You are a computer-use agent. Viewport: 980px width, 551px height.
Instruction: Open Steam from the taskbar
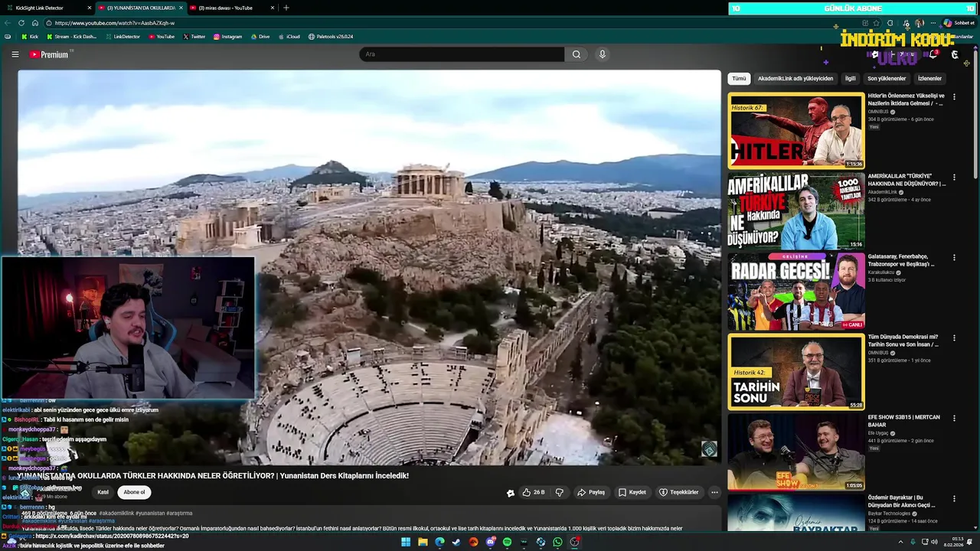point(456,542)
